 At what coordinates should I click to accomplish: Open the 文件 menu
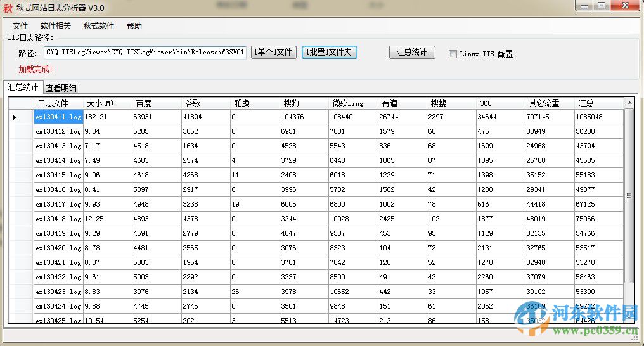coord(20,26)
